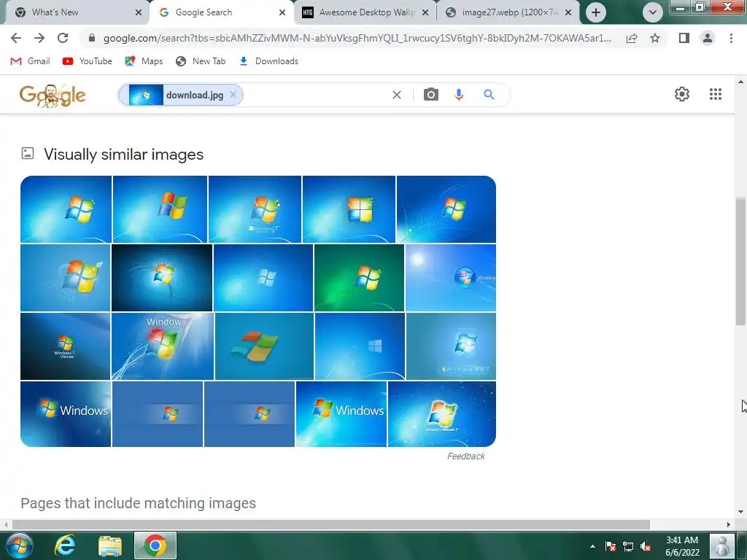
Task: Switch to Awesome Desktop Wallpaper tab
Action: point(366,12)
